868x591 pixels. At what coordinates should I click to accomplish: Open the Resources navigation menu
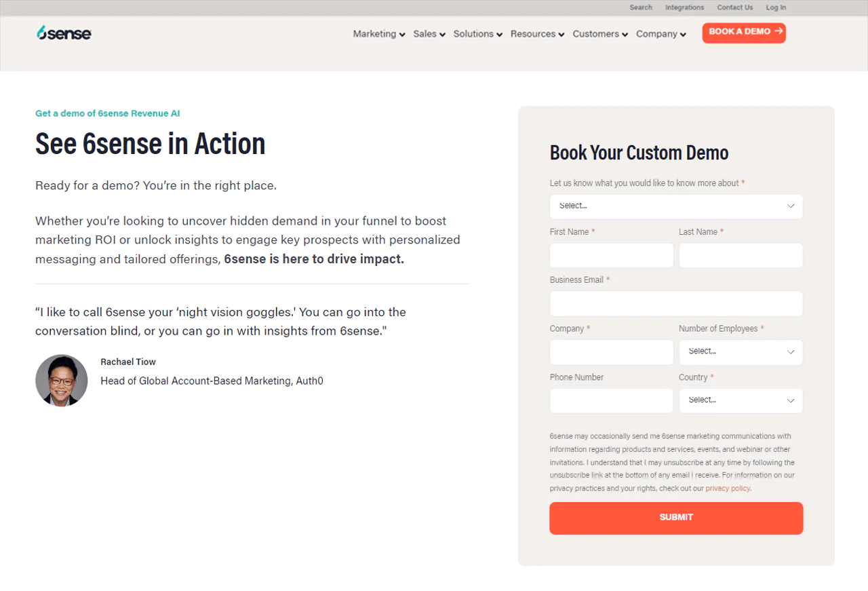point(537,34)
